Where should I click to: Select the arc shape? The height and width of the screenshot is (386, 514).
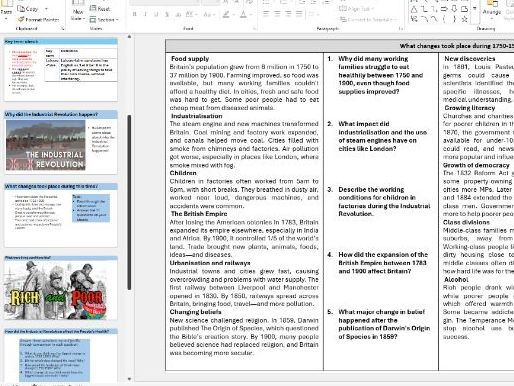[x=424, y=19]
